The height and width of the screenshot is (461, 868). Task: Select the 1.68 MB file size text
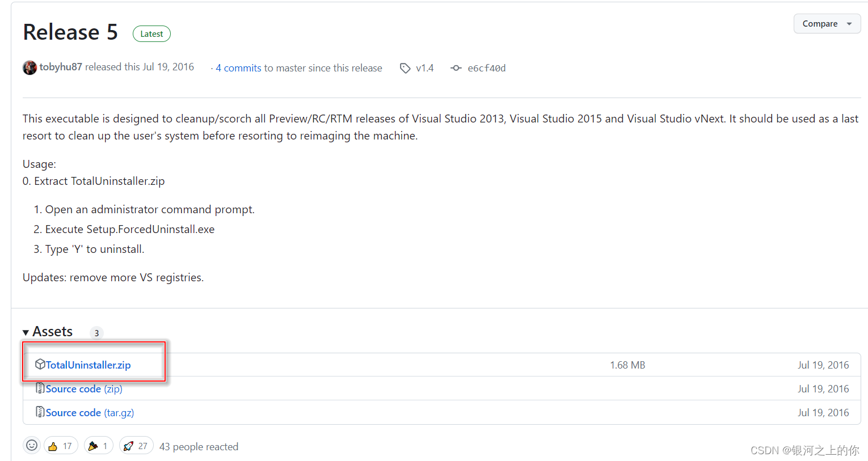tap(627, 365)
